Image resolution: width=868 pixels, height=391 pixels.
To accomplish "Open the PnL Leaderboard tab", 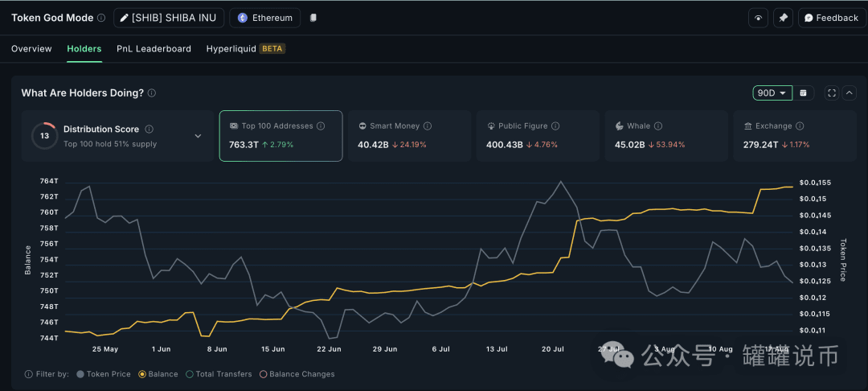I will click(x=154, y=49).
